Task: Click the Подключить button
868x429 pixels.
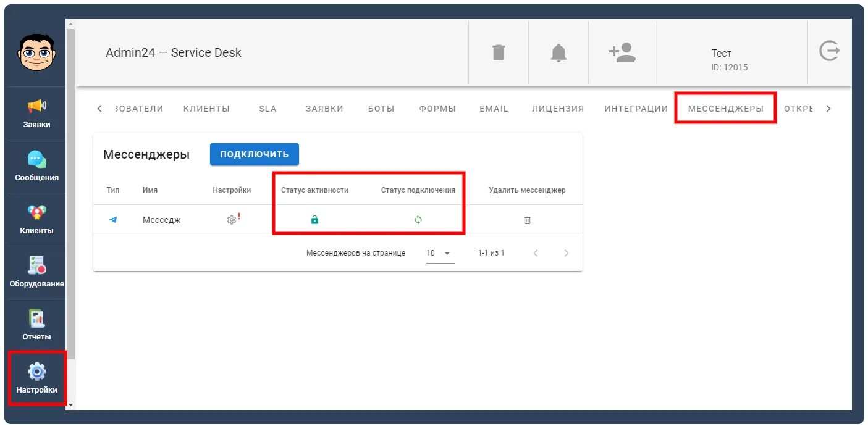Action: coord(255,154)
